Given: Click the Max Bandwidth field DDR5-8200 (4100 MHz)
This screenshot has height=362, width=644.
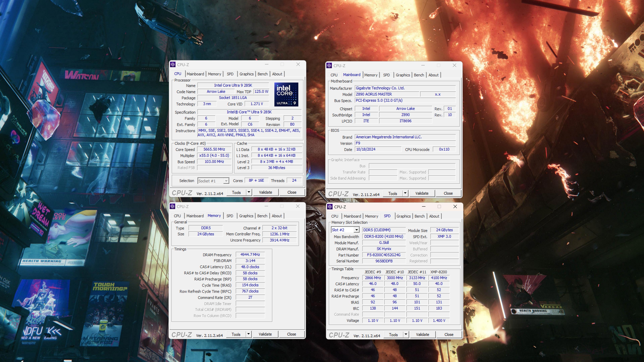Looking at the screenshot, I should coord(384,236).
